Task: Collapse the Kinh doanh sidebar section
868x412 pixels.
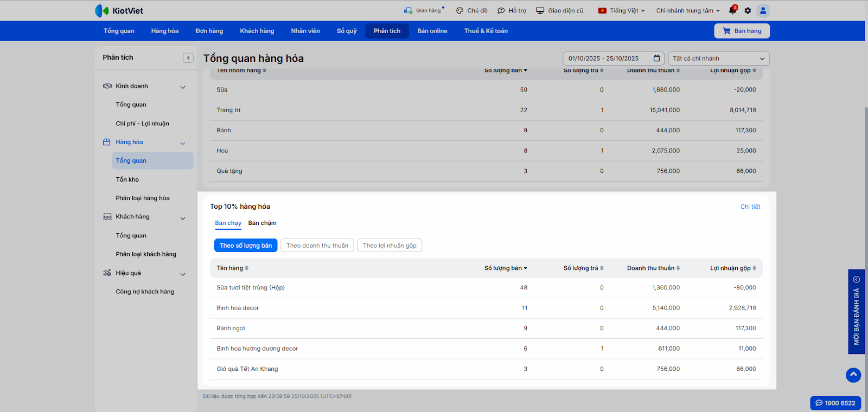Action: (x=183, y=87)
